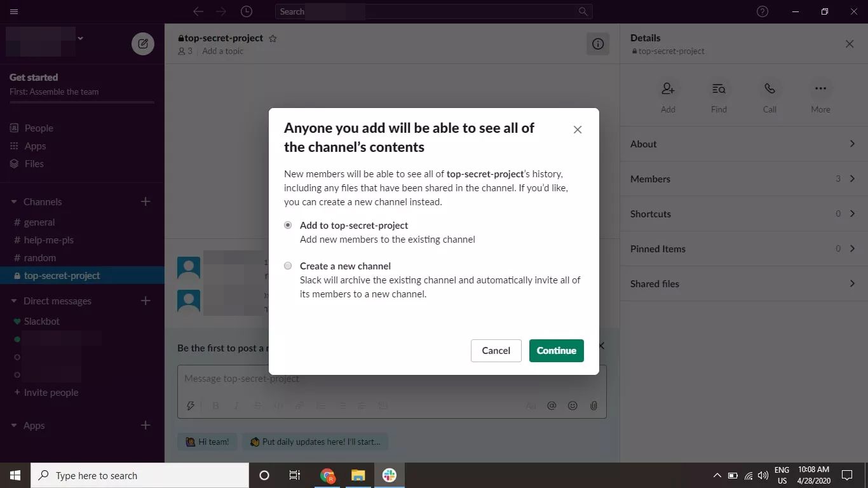Image resolution: width=868 pixels, height=488 pixels.
Task: Click the Windows taskbar search box
Action: tap(140, 475)
